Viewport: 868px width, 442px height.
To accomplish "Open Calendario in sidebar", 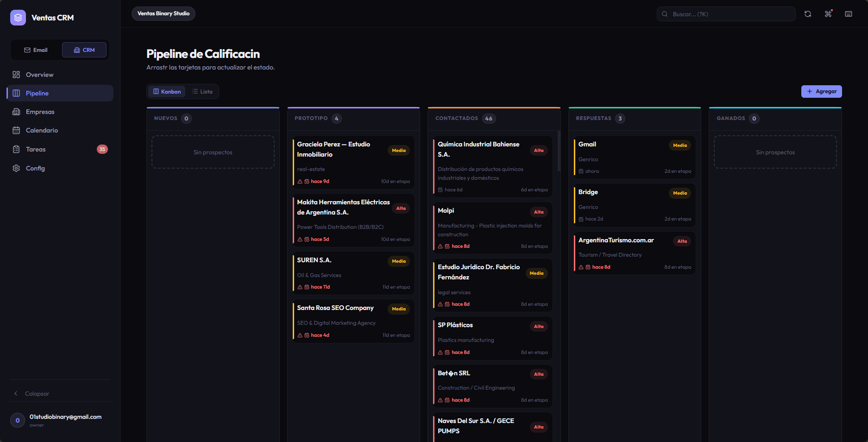I will pos(42,130).
